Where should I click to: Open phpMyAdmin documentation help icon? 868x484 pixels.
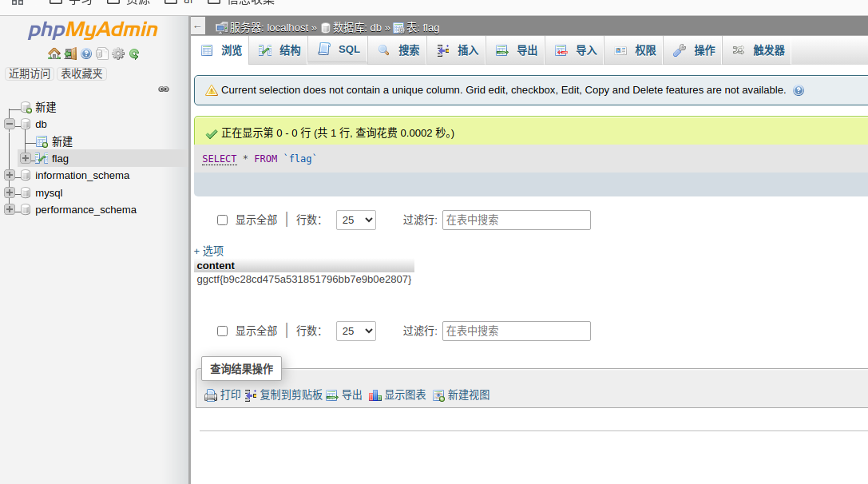point(86,54)
